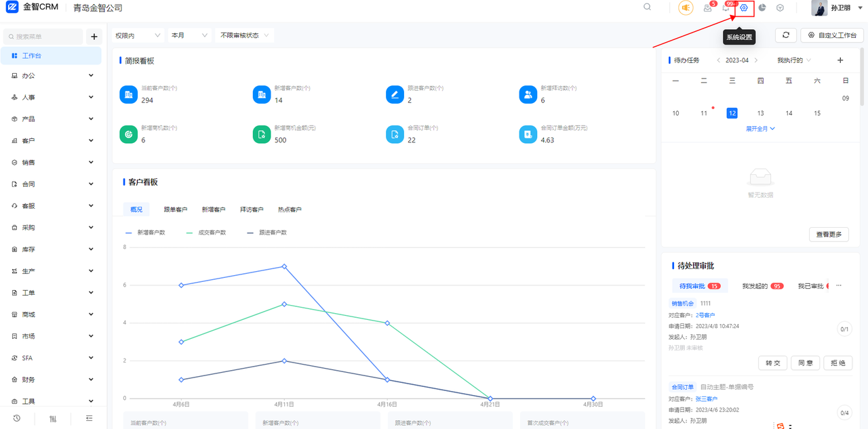Click the 跟进客户数 pencil icon
This screenshot has width=868, height=429.
click(x=395, y=94)
